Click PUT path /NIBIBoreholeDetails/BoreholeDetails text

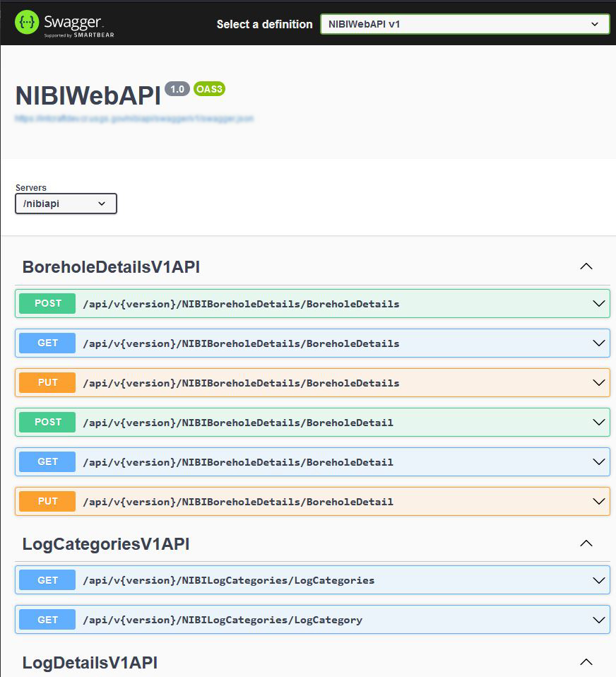pyautogui.click(x=241, y=383)
